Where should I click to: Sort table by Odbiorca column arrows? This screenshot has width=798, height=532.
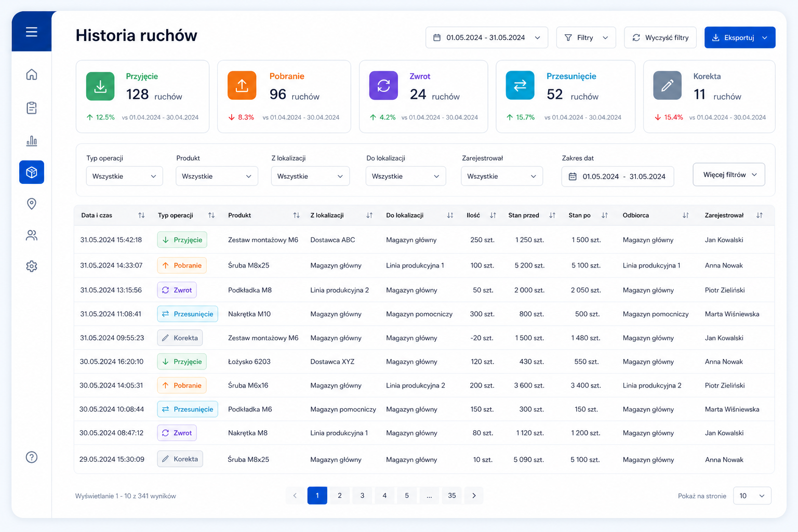click(686, 215)
